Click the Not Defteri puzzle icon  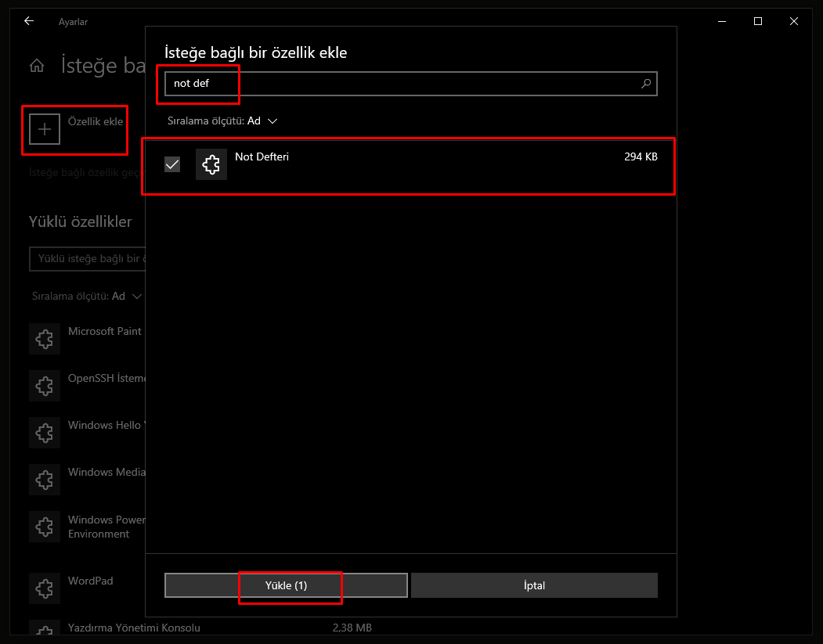coord(211,164)
